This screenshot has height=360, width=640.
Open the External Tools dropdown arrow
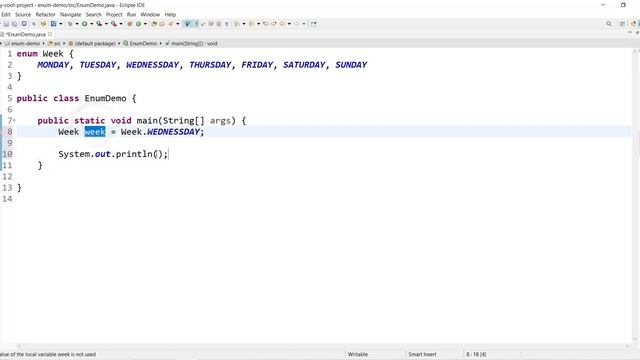[x=121, y=24]
